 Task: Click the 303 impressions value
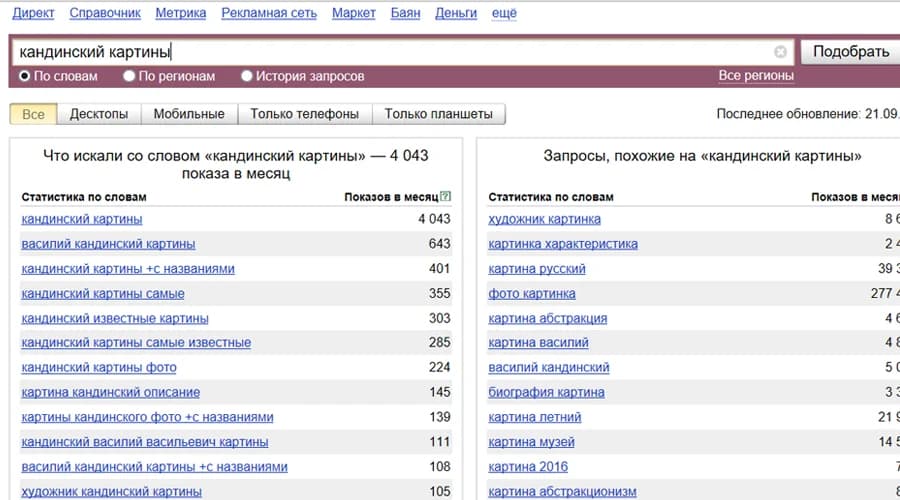point(440,318)
